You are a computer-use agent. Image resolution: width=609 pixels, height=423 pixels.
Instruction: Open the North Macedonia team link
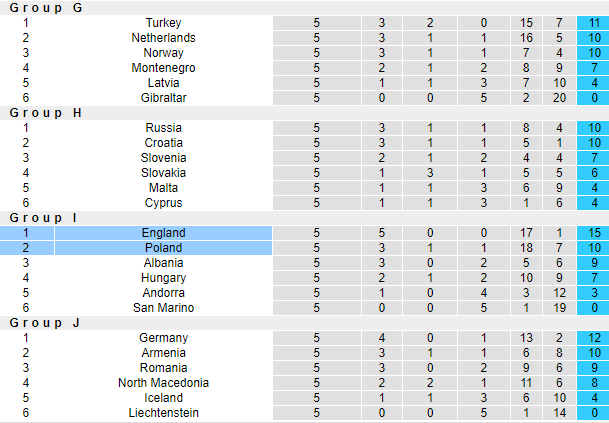(163, 382)
